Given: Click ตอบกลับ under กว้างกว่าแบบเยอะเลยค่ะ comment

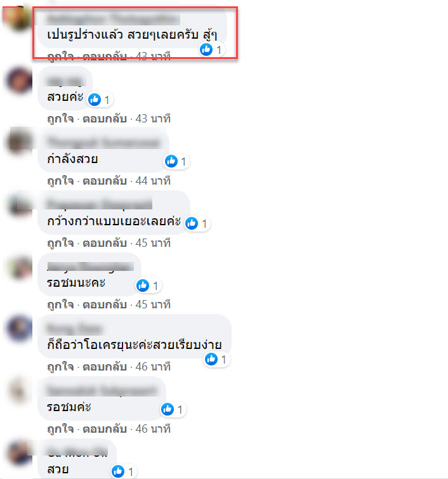Looking at the screenshot, I should [105, 243].
